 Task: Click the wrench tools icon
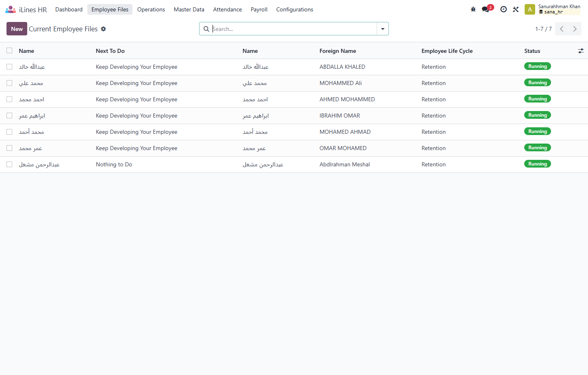click(x=516, y=9)
